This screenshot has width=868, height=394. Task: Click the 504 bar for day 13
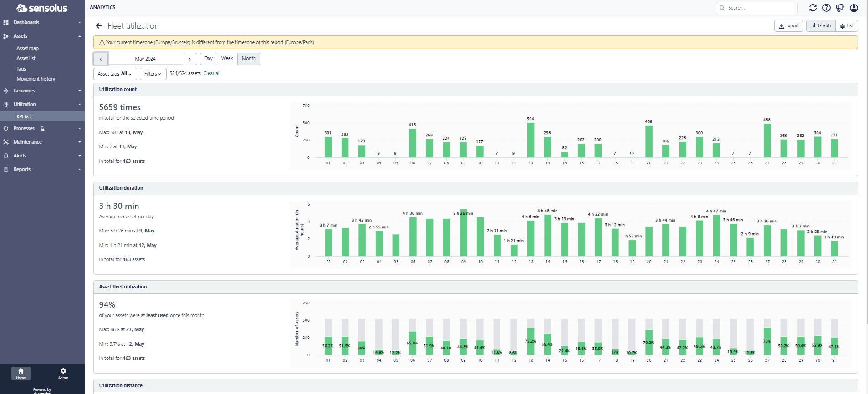(x=531, y=140)
